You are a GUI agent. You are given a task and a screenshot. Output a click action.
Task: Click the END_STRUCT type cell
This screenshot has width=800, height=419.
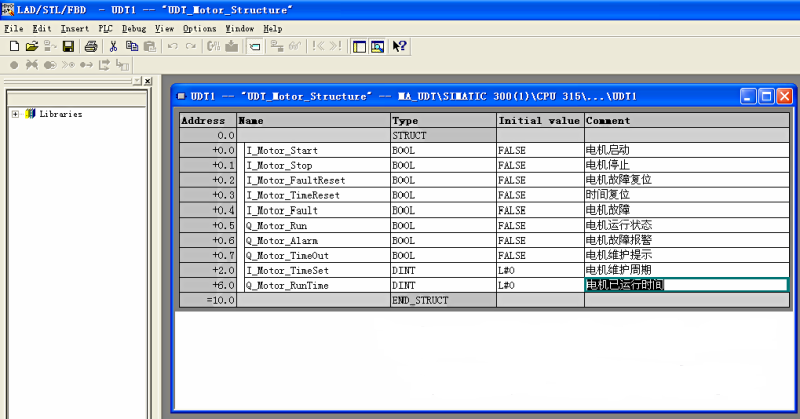click(443, 300)
